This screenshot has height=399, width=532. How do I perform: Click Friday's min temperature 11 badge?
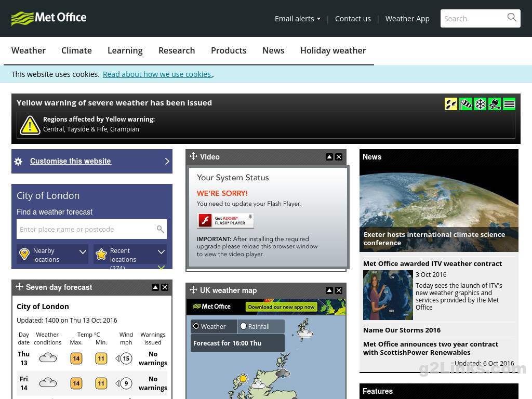pos(101,384)
